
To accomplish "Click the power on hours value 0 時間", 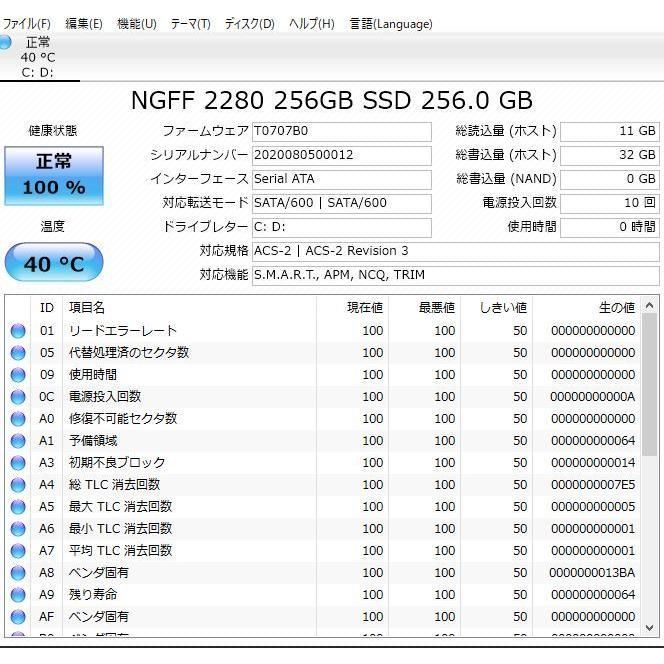I will 610,227.
